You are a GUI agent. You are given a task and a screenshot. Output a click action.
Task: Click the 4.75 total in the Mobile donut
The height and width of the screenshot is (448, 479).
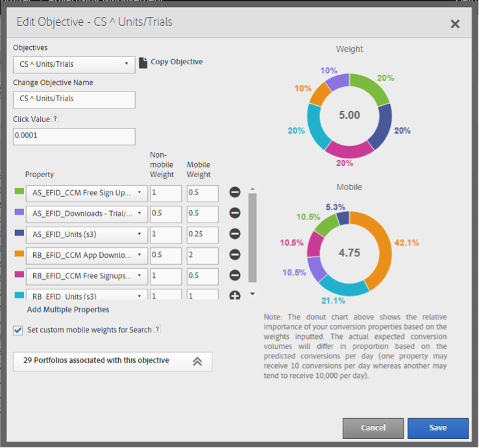tap(349, 253)
